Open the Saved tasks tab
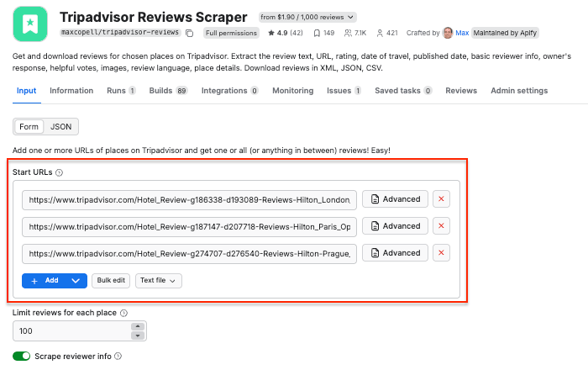 pyautogui.click(x=403, y=91)
